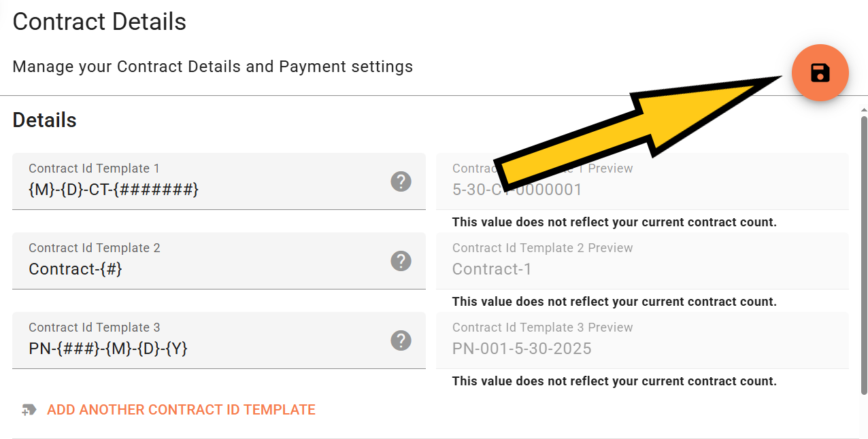Click the warning note under Template 2 Preview
This screenshot has width=868, height=439.
click(x=614, y=302)
